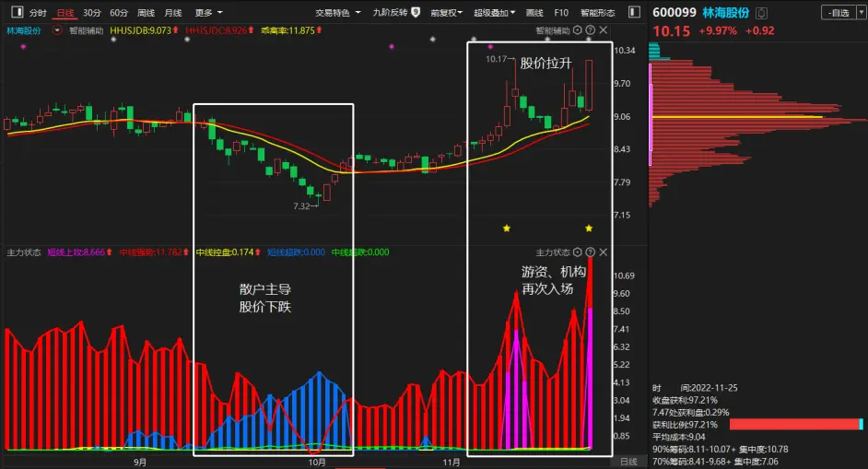
Task: Click the F10 company info button
Action: pos(561,12)
